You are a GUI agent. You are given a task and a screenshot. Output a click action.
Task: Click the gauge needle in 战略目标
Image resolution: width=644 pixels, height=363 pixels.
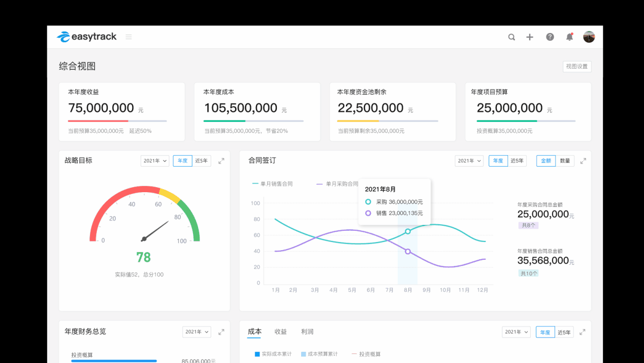point(156,231)
